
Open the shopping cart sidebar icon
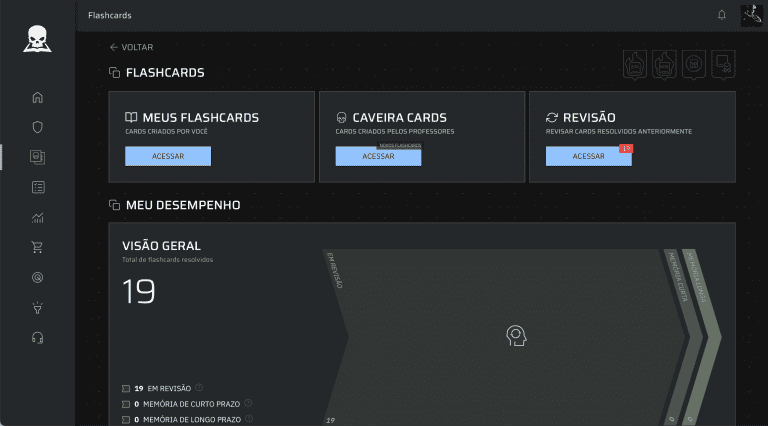(38, 247)
